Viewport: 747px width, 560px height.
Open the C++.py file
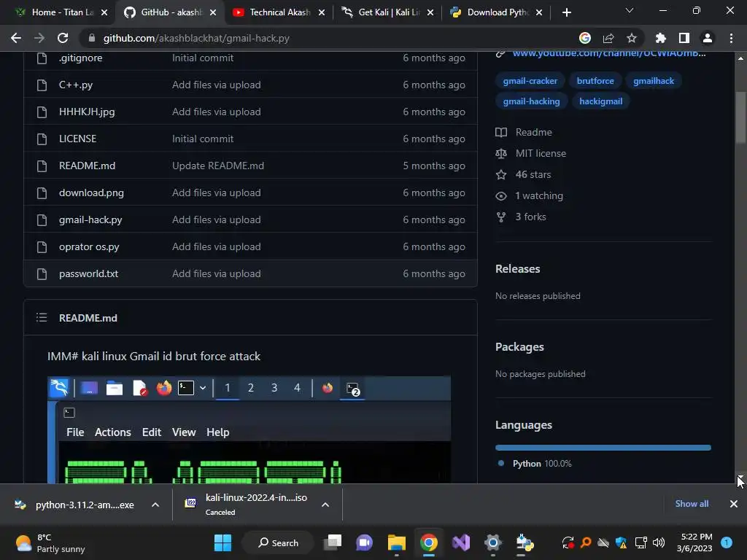tap(76, 85)
